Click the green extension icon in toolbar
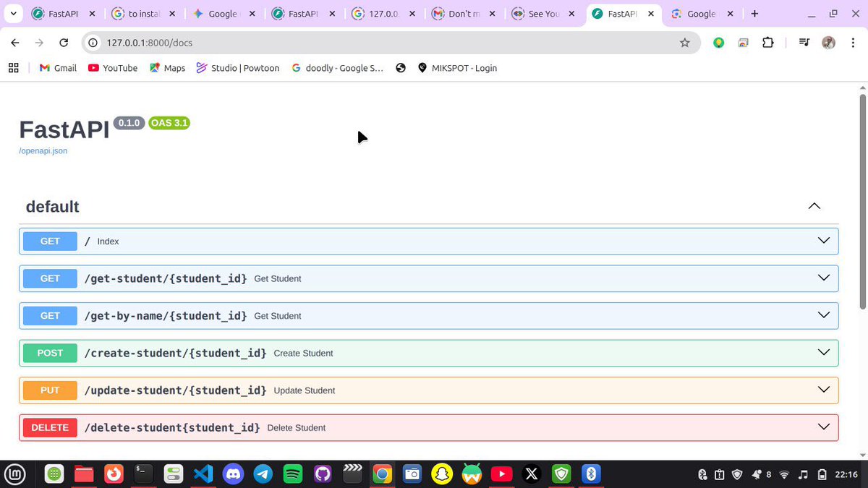Viewport: 868px width, 488px height. [718, 43]
